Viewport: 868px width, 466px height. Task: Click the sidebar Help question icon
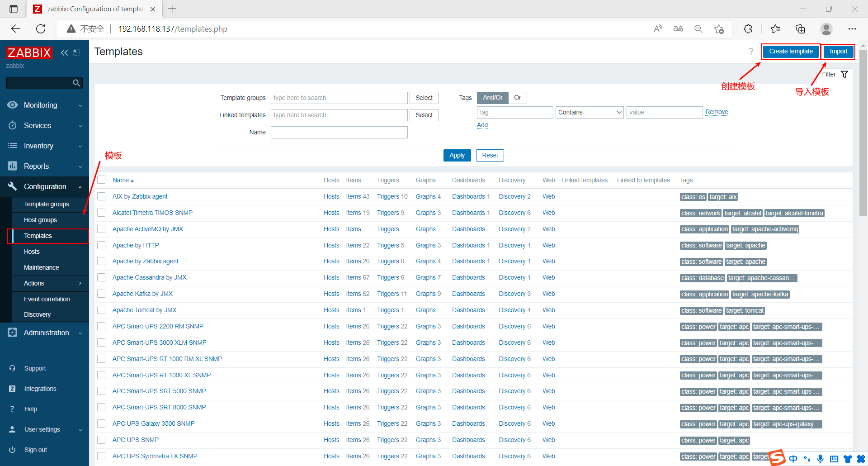pos(12,409)
